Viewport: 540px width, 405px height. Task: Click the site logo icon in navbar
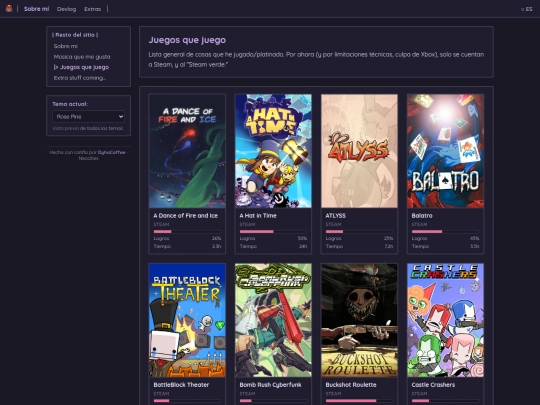pyautogui.click(x=9, y=9)
